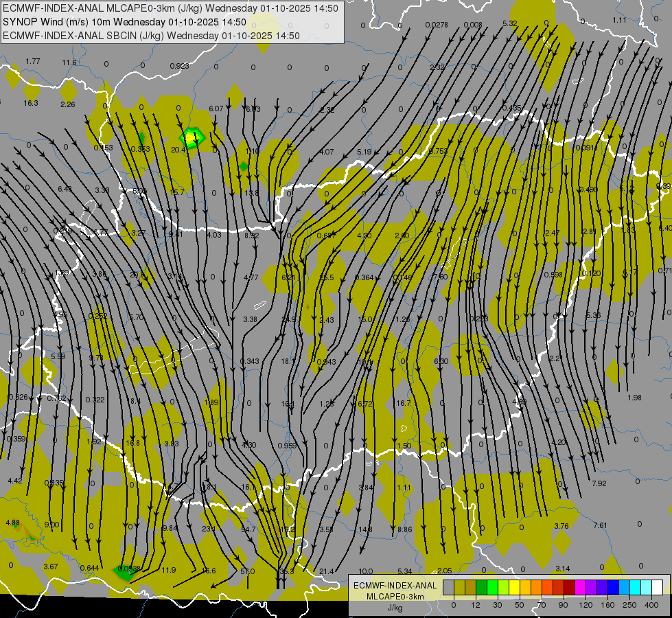Click the map value 3.14
Screen dimensions: 672x618
(x=563, y=569)
